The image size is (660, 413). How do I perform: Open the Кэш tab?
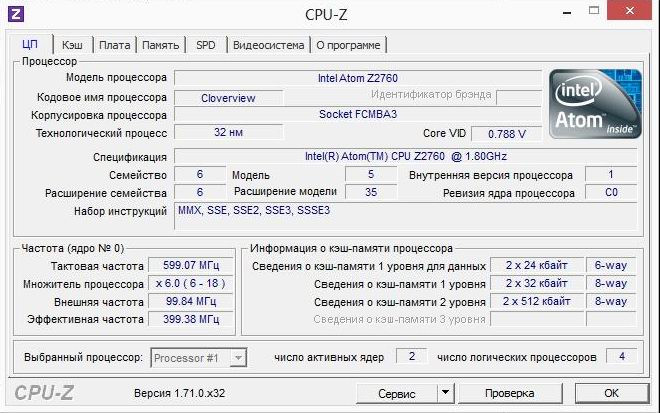coord(72,45)
